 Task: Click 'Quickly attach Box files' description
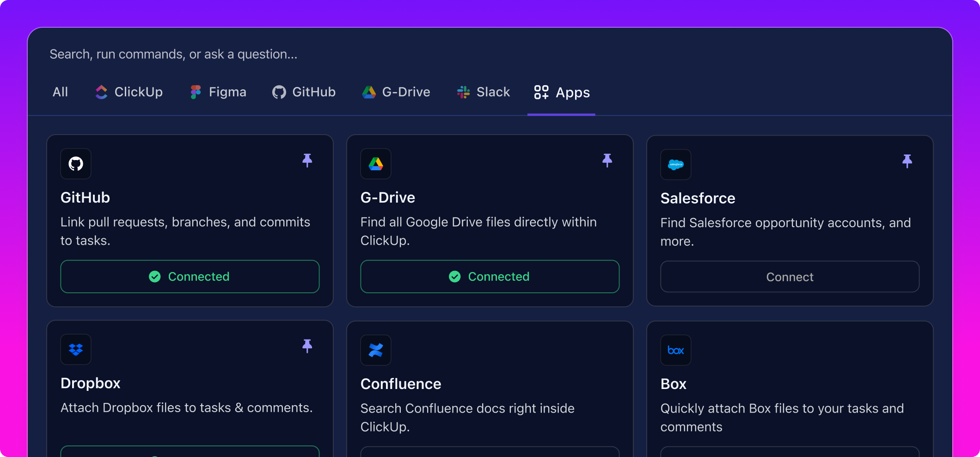click(x=782, y=418)
